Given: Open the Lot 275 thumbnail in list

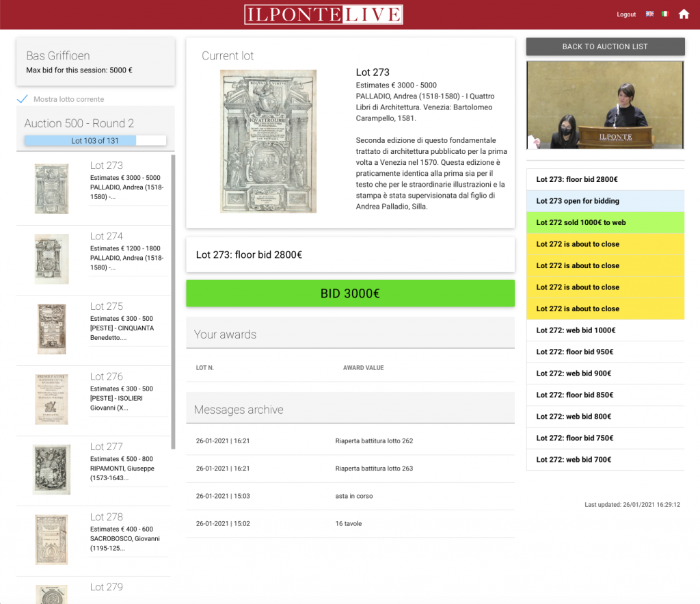Looking at the screenshot, I should coord(52,329).
